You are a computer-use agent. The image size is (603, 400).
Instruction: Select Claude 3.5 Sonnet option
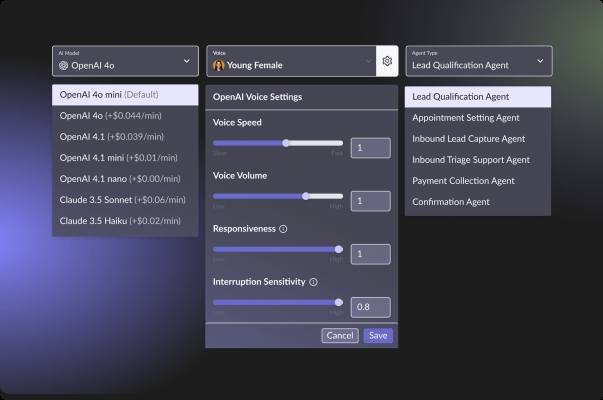point(125,200)
